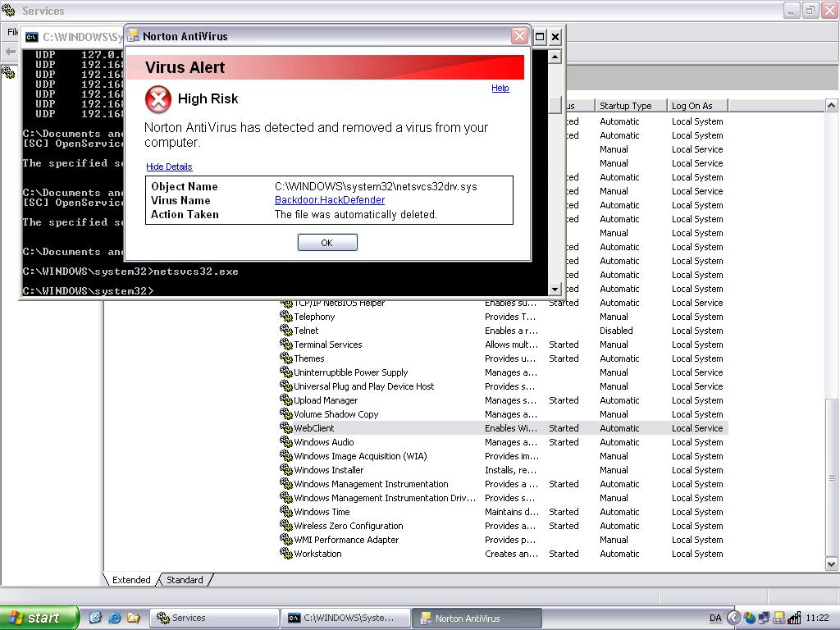Click the Hide Details link
The width and height of the screenshot is (840, 630).
169,167
